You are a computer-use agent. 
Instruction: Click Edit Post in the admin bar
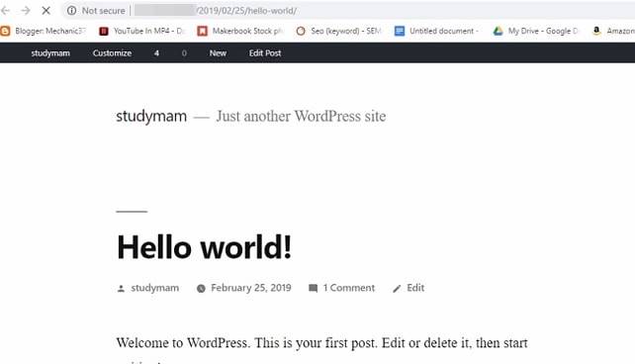click(x=265, y=53)
